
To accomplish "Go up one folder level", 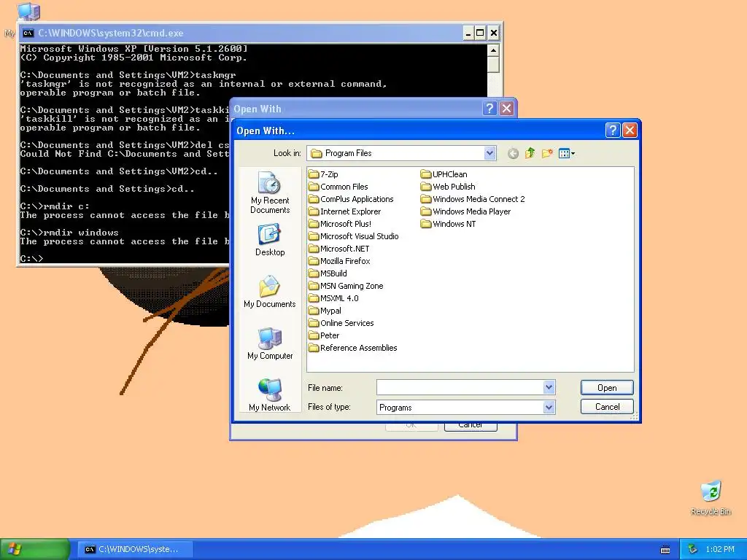I will pyautogui.click(x=530, y=153).
